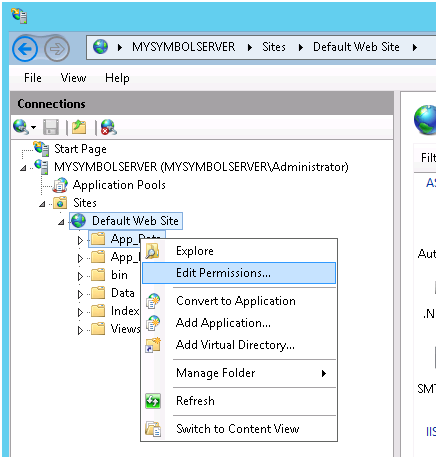Collapse the Default Web Site node
Viewport: 436px width, 459px height.
61,222
